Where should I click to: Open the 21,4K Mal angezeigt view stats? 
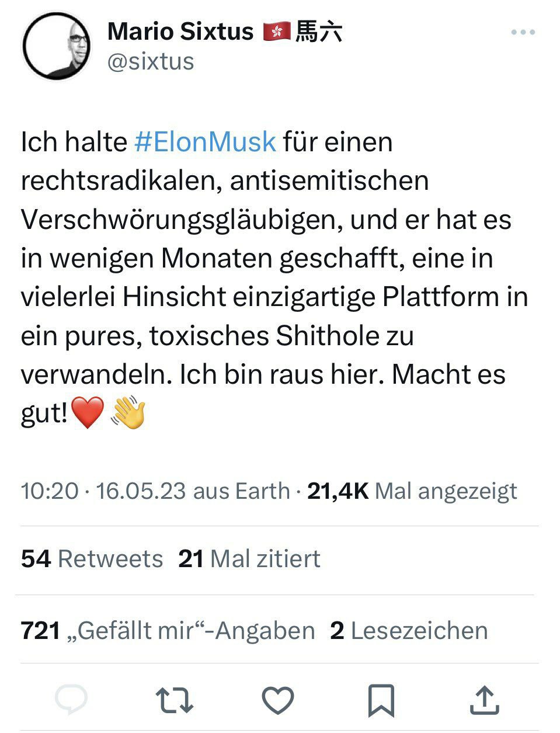point(412,491)
